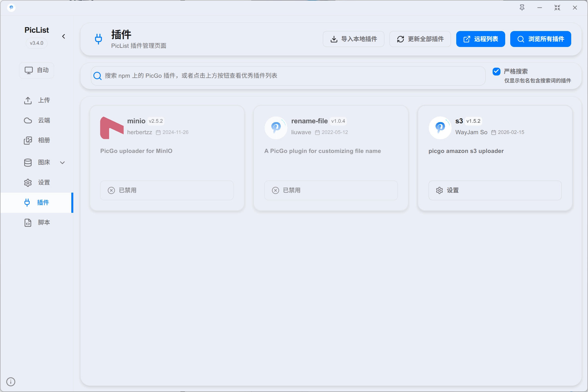This screenshot has height=392, width=588.
Task: Click version tag v1.5.2
Action: (x=473, y=121)
